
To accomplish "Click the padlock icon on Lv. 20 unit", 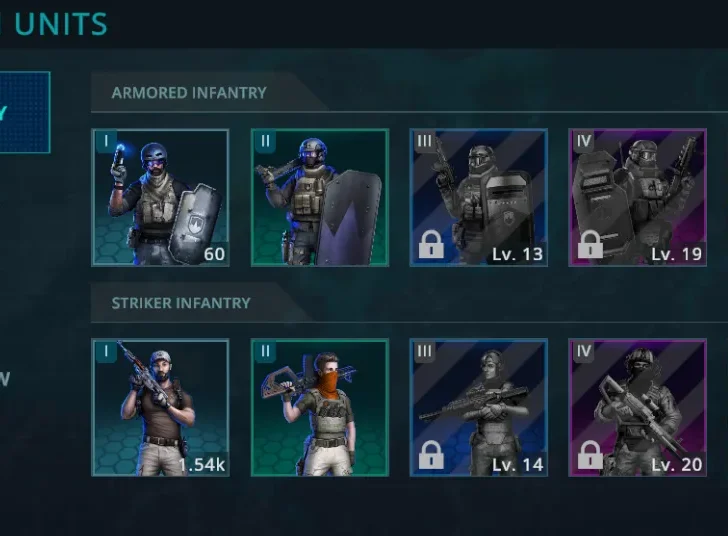I will coord(590,455).
